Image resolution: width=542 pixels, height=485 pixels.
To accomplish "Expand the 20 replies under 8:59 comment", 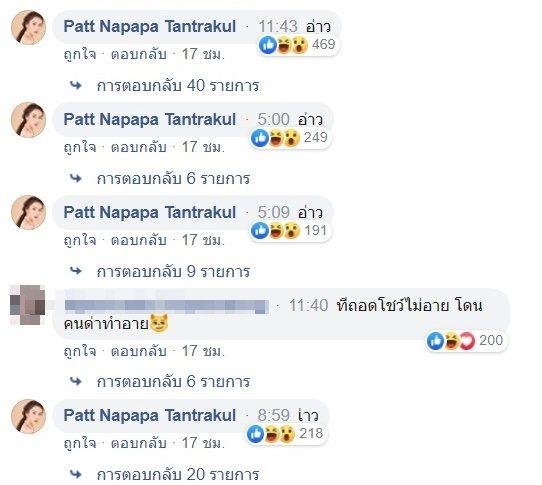I will 178,474.
